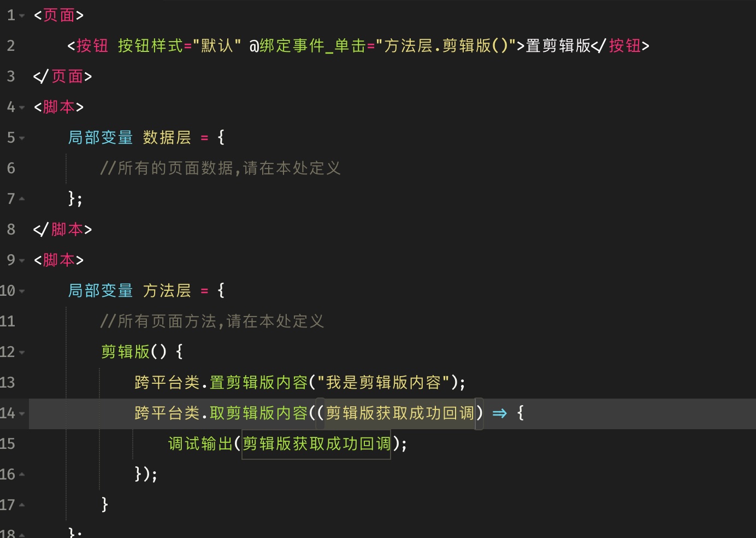Collapse the fold arrow at line 4

[22, 108]
